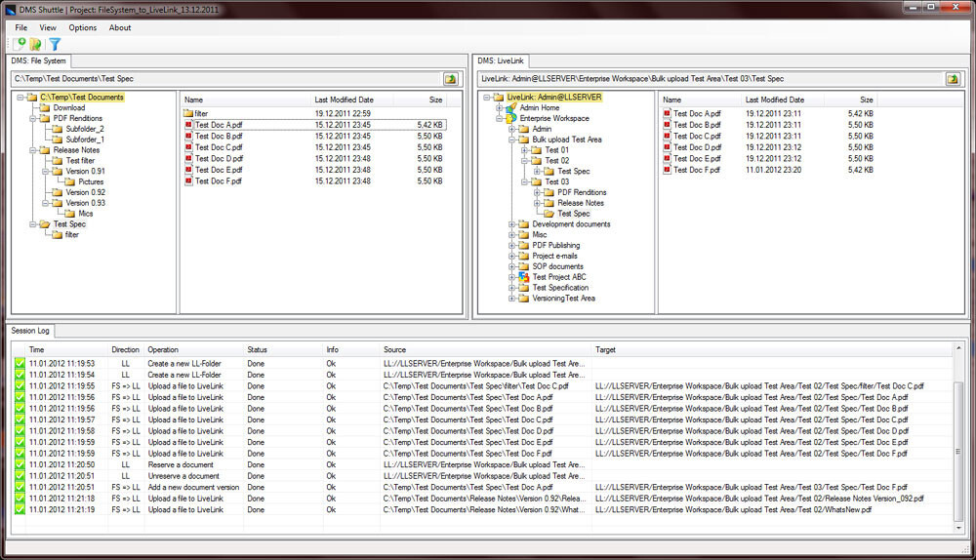
Task: Click the Admin Home icon in LiveLink tree
Action: pyautogui.click(x=511, y=107)
